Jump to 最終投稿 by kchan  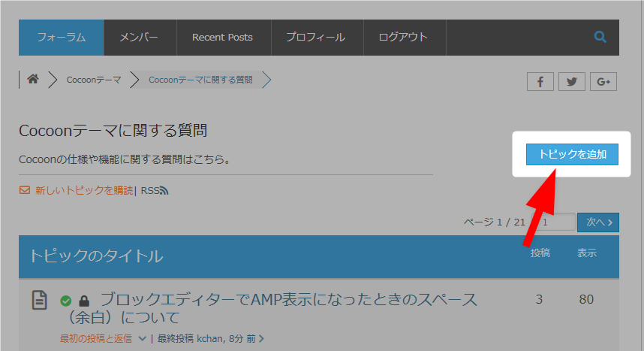tap(210, 339)
